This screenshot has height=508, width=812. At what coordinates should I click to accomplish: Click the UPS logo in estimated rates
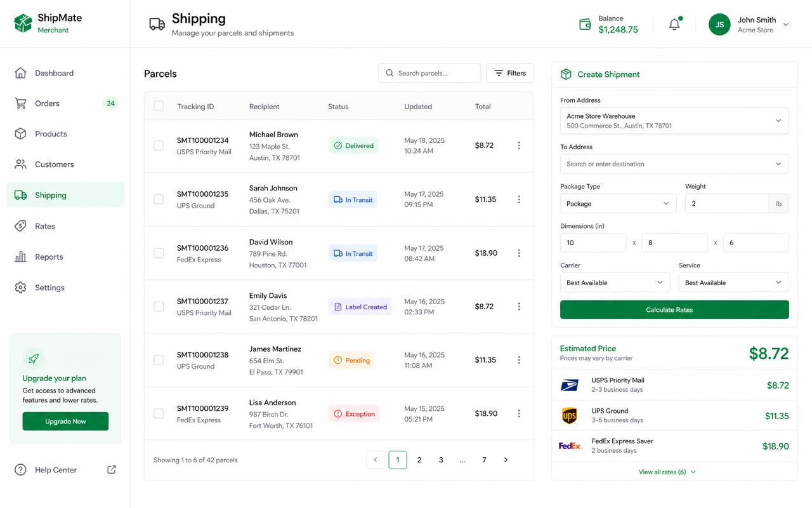point(570,416)
